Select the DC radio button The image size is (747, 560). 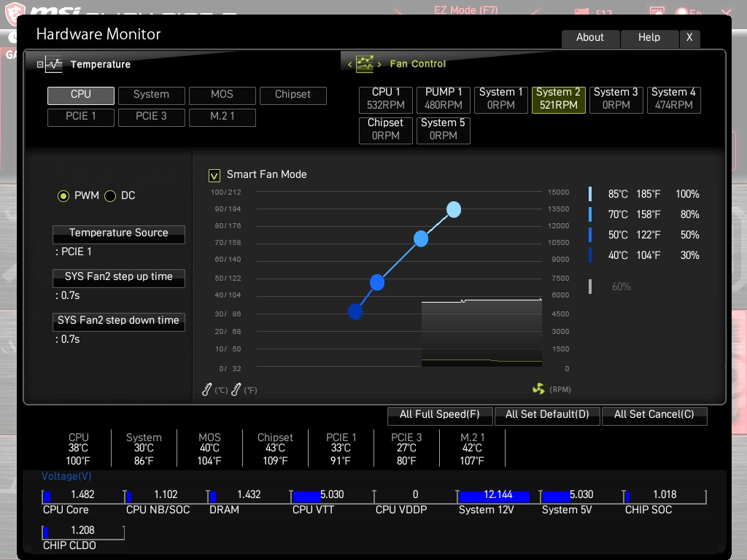110,195
